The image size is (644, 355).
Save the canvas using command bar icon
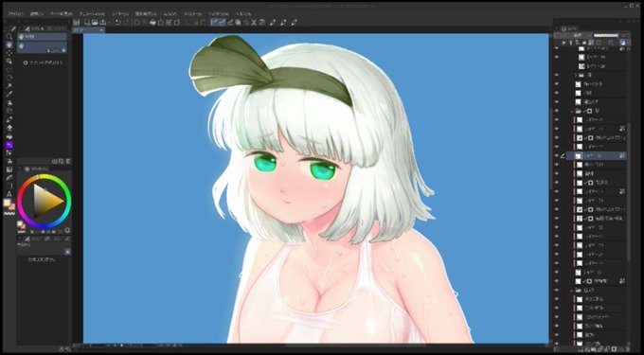[102, 22]
